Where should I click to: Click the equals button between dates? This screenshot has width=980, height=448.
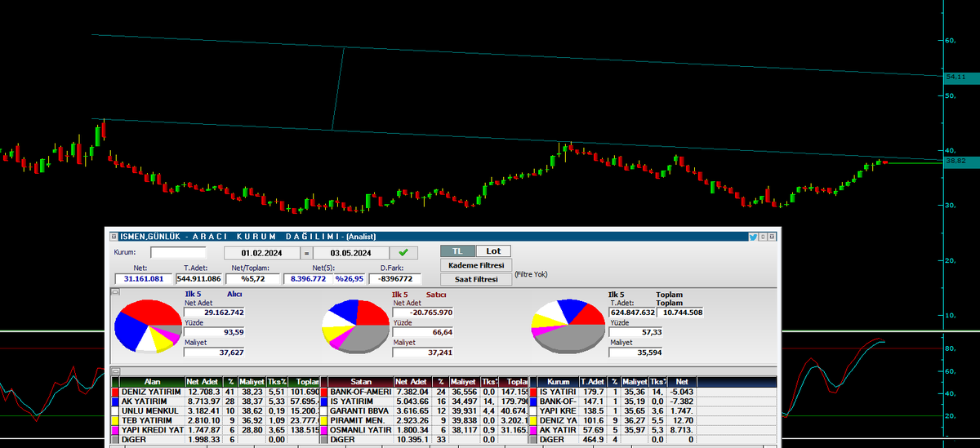point(306,253)
